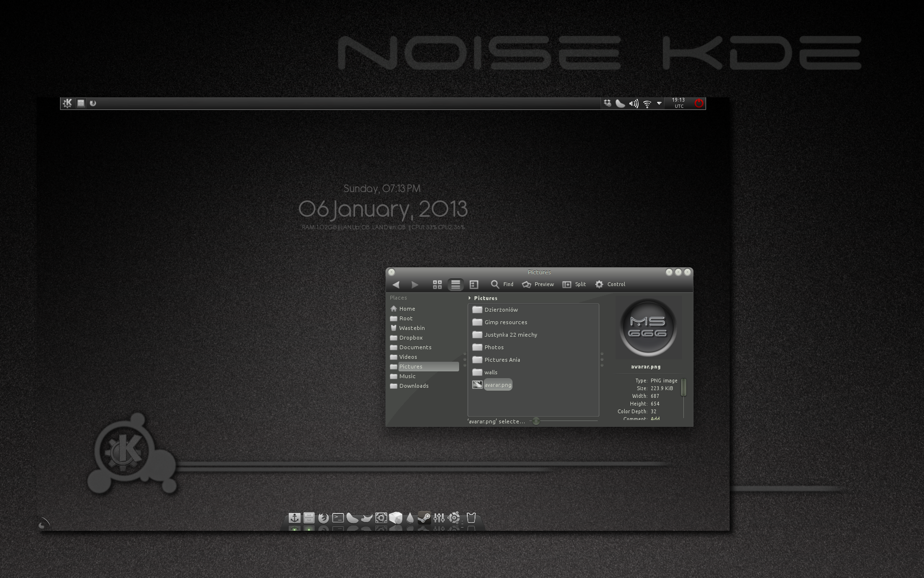Select the Photos folder
The width and height of the screenshot is (924, 578).
click(x=488, y=347)
